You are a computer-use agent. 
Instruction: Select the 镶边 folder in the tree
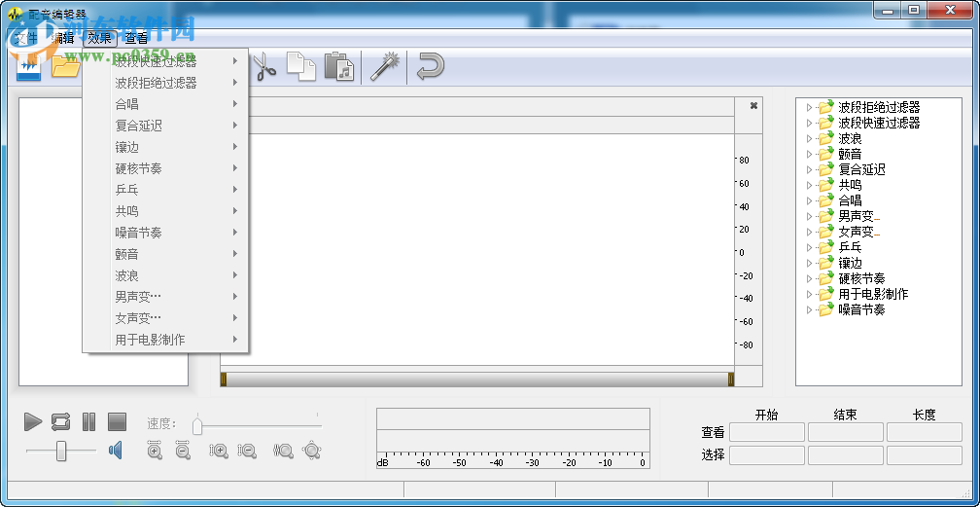click(841, 263)
